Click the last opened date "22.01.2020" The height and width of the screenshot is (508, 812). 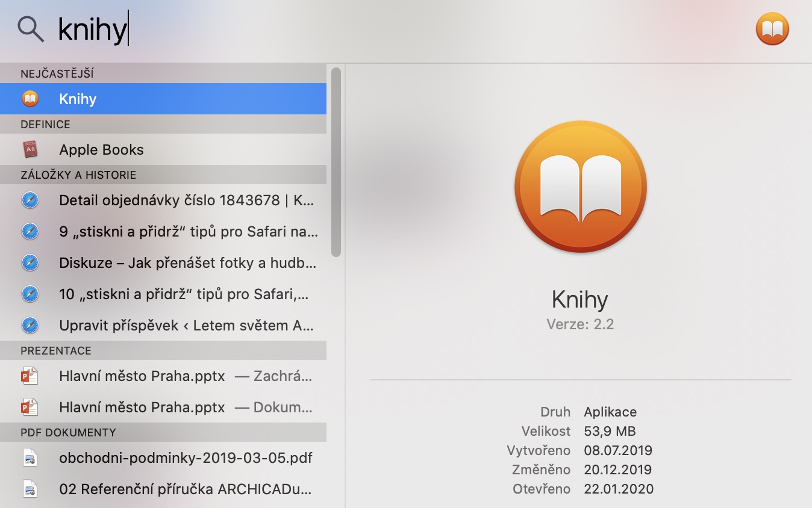point(619,489)
